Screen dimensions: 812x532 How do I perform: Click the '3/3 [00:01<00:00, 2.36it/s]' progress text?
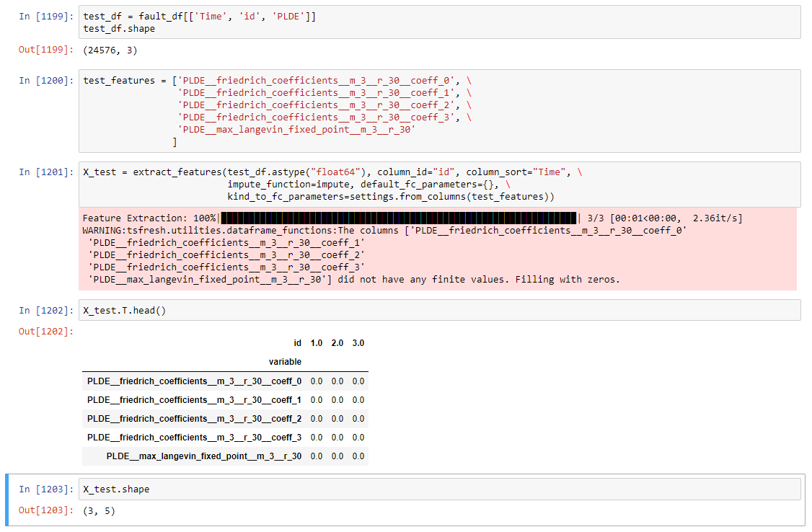click(x=664, y=218)
